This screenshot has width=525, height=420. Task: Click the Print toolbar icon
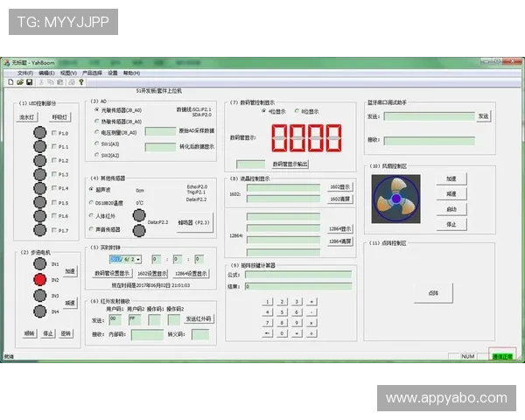tap(70, 82)
